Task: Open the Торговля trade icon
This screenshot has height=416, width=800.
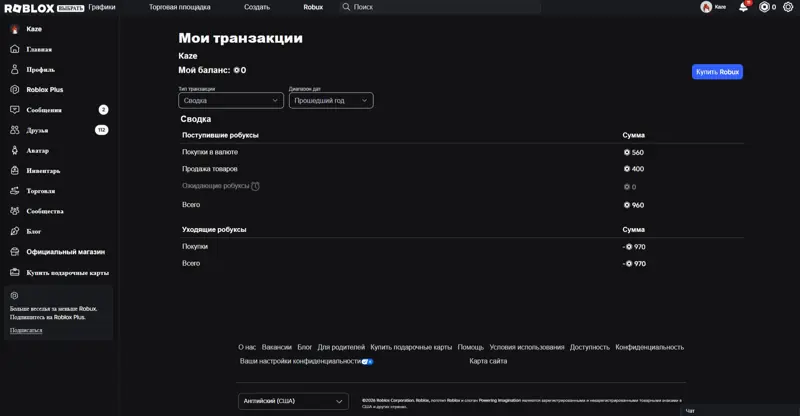Action: click(x=15, y=191)
